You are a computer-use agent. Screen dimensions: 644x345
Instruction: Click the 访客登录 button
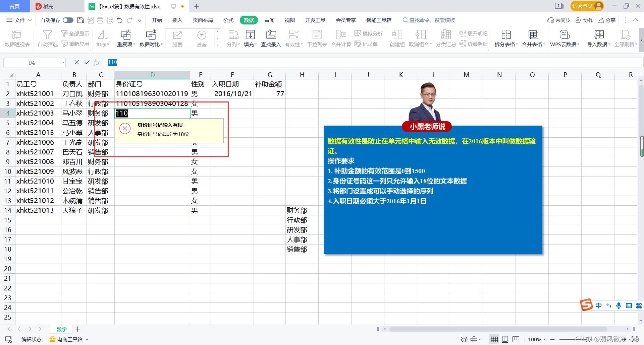(x=587, y=6)
